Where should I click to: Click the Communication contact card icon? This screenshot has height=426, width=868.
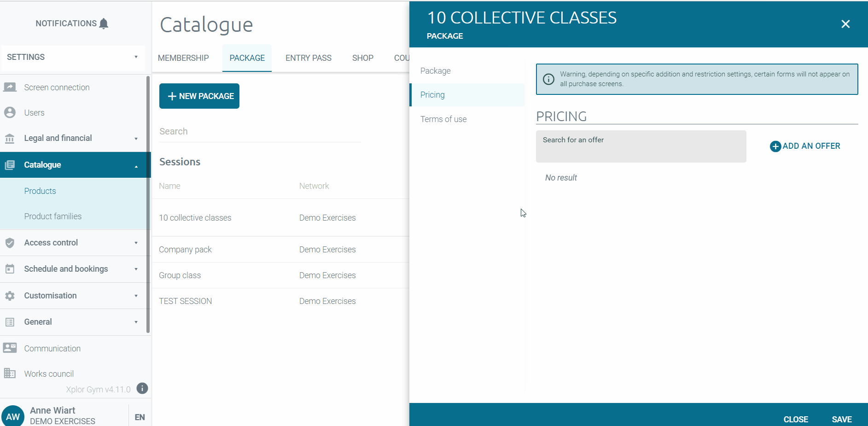coord(10,348)
